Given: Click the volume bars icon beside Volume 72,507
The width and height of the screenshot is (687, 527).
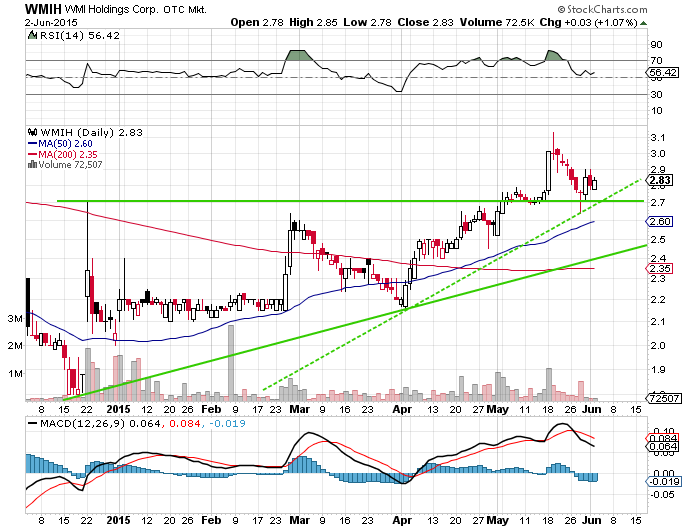Looking at the screenshot, I should (x=32, y=165).
